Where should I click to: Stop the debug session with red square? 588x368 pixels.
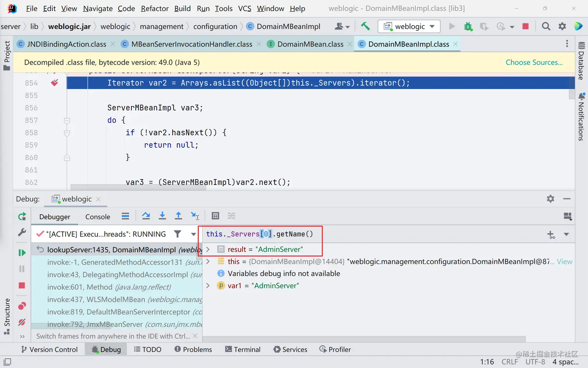[x=22, y=285]
